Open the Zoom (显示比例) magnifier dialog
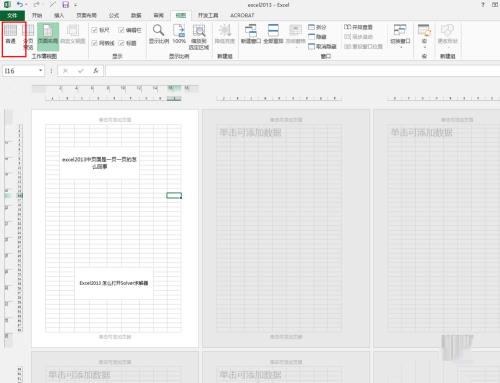 click(x=159, y=34)
